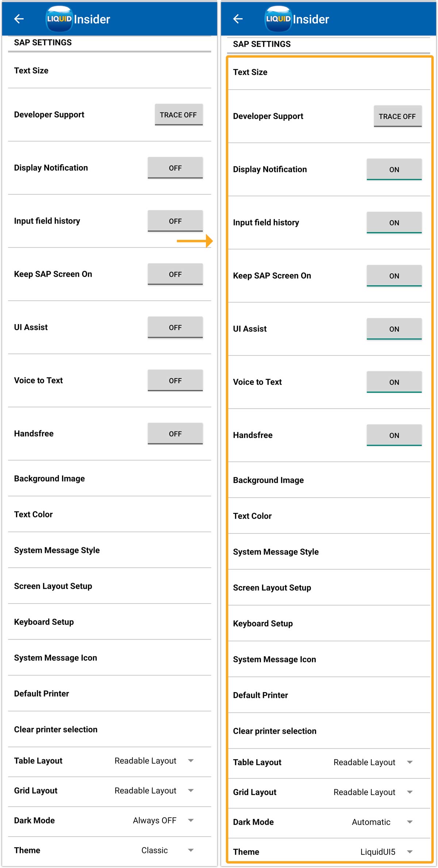Open Text Color in the left screen
The image size is (438, 868).
pyautogui.click(x=34, y=514)
